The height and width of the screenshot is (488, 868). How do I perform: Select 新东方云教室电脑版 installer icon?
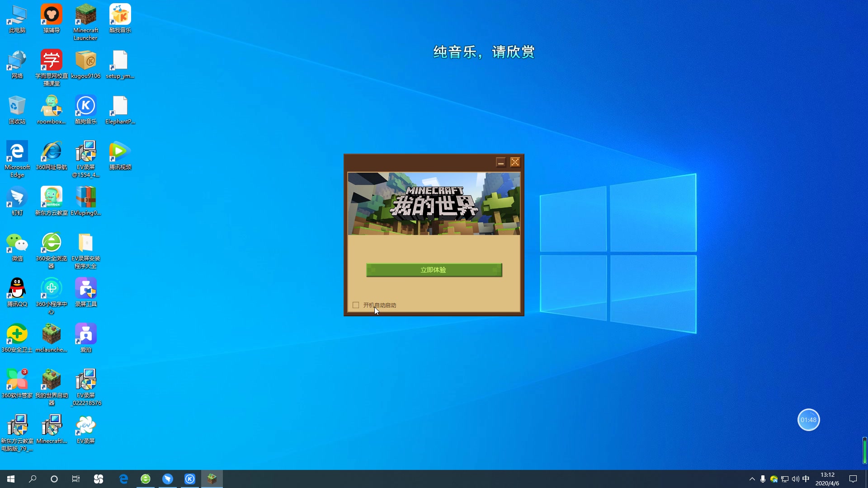pos(17,433)
